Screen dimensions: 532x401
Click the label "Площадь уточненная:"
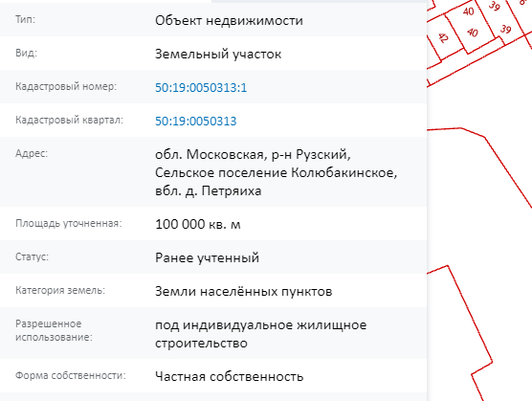(x=69, y=223)
